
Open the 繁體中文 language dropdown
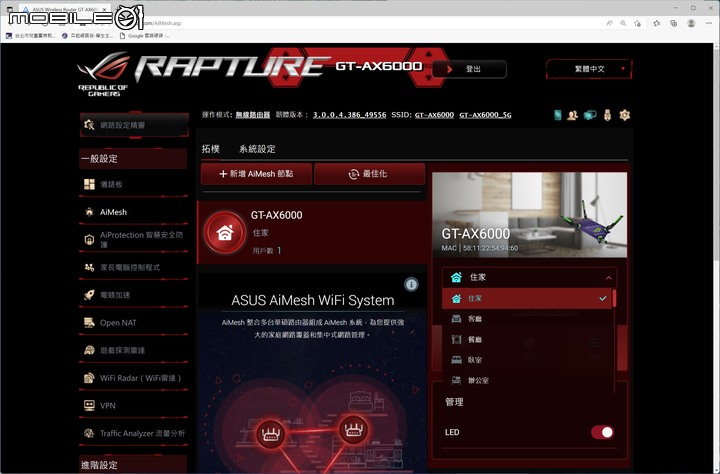coord(589,69)
